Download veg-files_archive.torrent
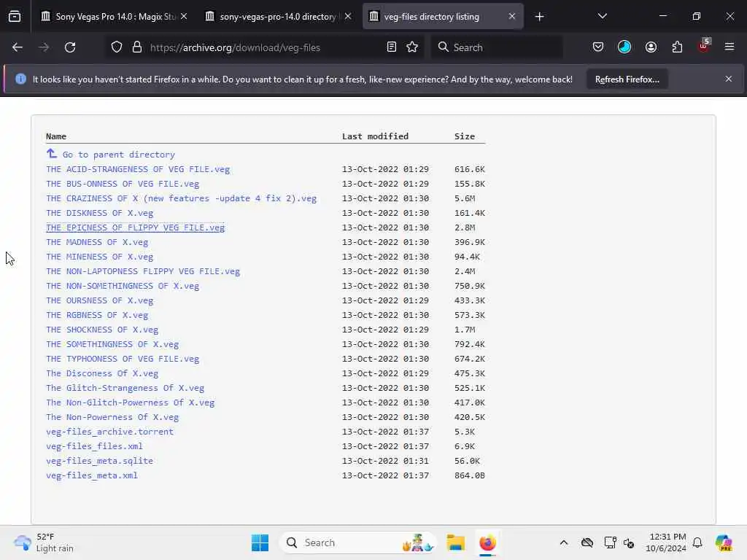Viewport: 747px width, 560px height. (109, 432)
